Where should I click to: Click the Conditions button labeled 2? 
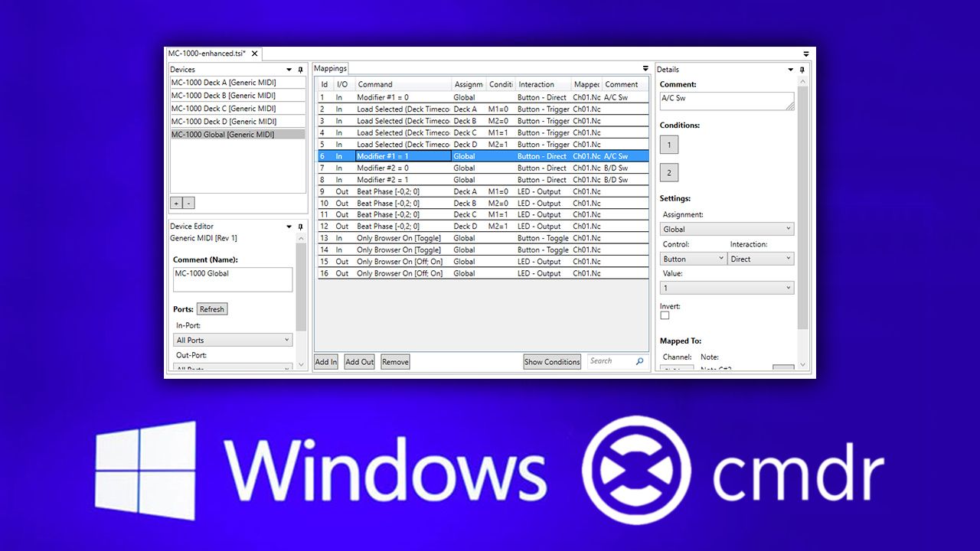click(669, 173)
